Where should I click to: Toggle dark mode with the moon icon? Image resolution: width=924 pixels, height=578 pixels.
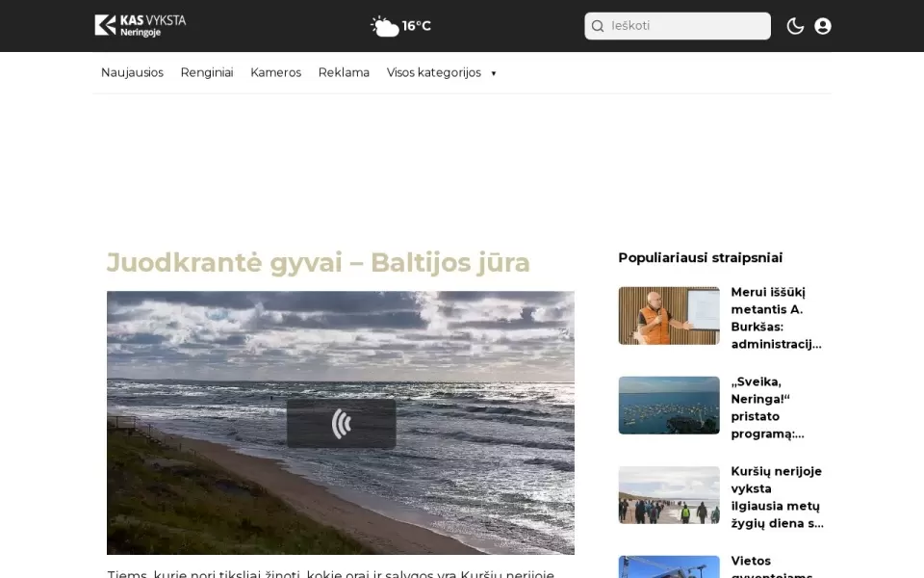click(x=795, y=26)
